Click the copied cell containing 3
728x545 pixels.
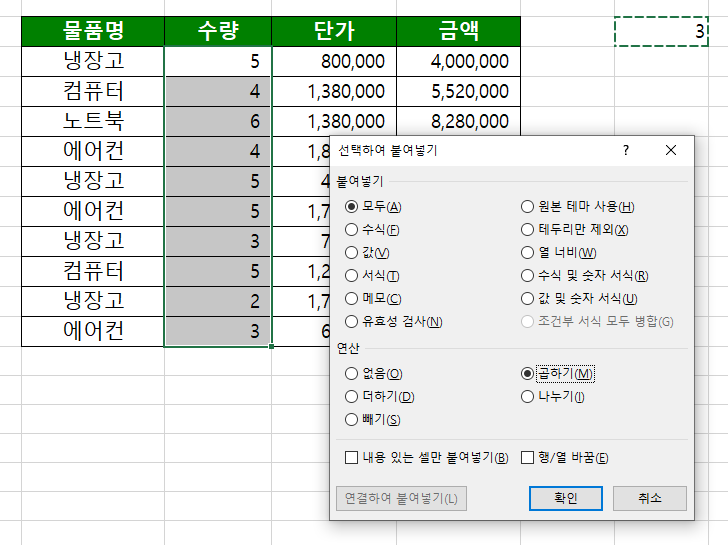point(661,31)
